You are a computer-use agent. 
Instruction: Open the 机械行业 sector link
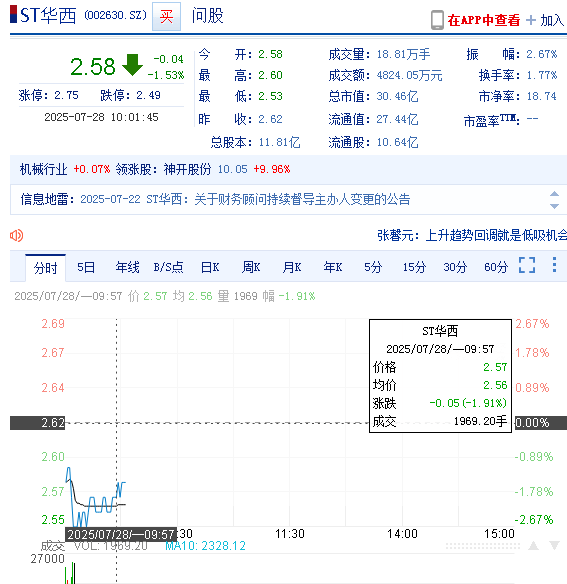[x=44, y=169]
